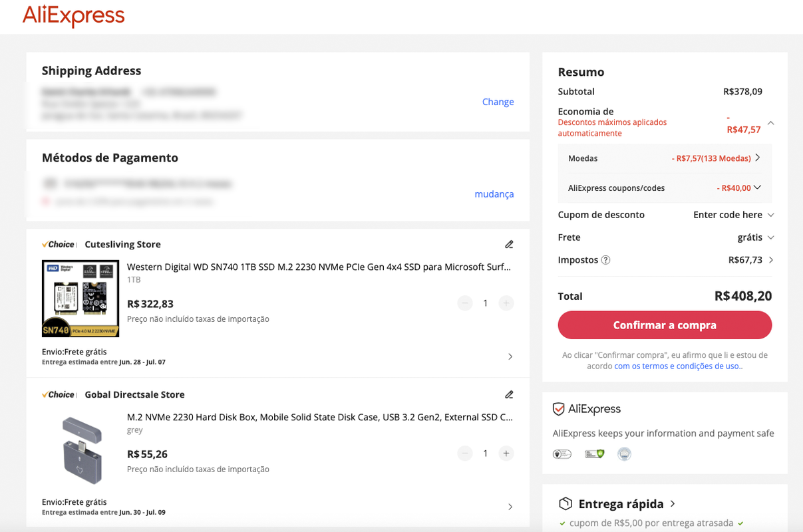Screen dimensions: 803x532
Task: Click the AliExpress logo in header
Action: (73, 16)
